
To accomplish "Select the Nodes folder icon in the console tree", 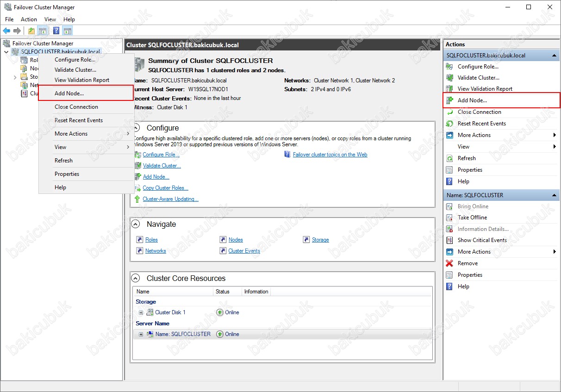I will pyautogui.click(x=25, y=68).
